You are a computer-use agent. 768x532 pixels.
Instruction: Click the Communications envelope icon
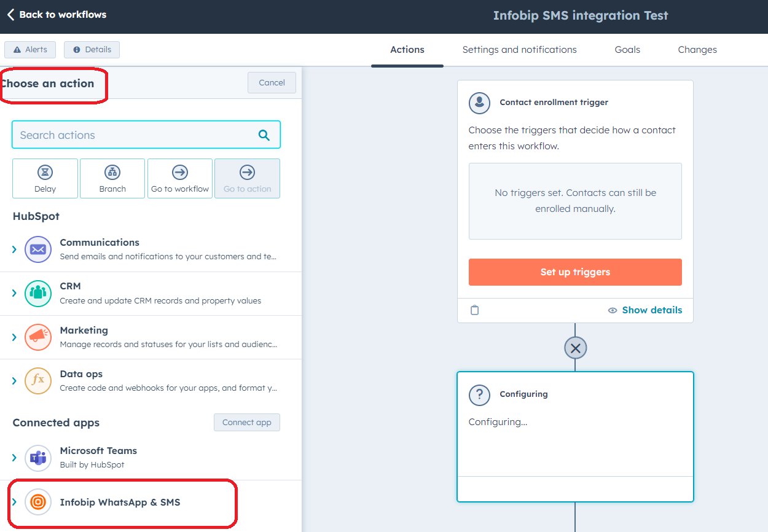[x=38, y=249]
